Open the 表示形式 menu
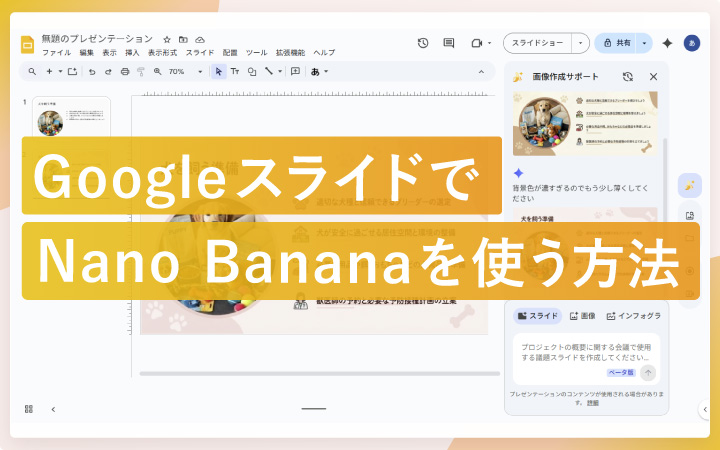Screen dimensions: 720x450 [x=162, y=53]
